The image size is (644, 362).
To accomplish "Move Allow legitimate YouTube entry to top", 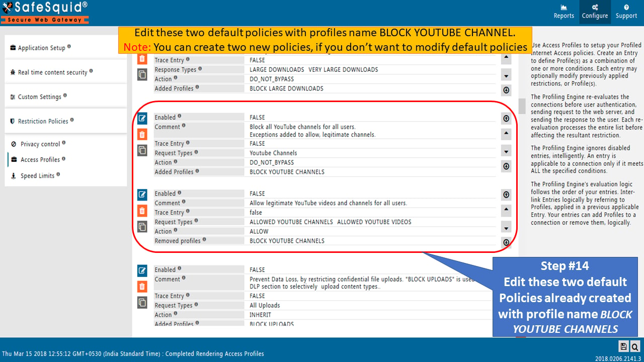I will click(x=506, y=195).
